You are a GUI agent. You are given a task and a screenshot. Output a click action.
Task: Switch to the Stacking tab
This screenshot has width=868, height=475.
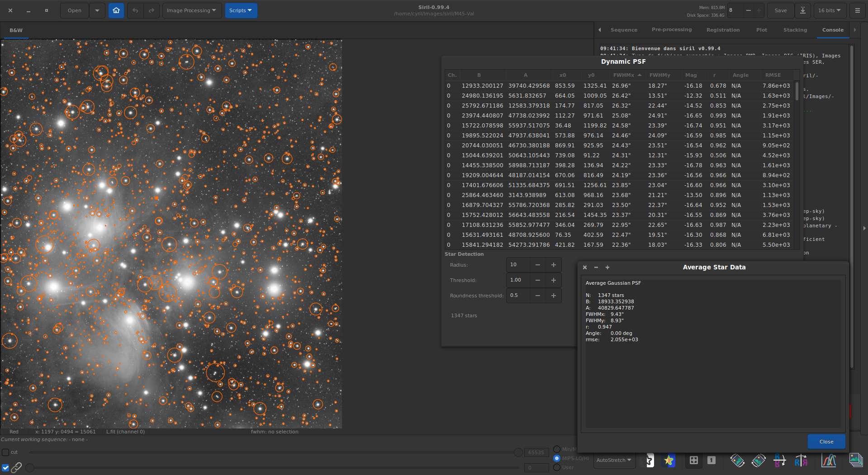tap(795, 30)
